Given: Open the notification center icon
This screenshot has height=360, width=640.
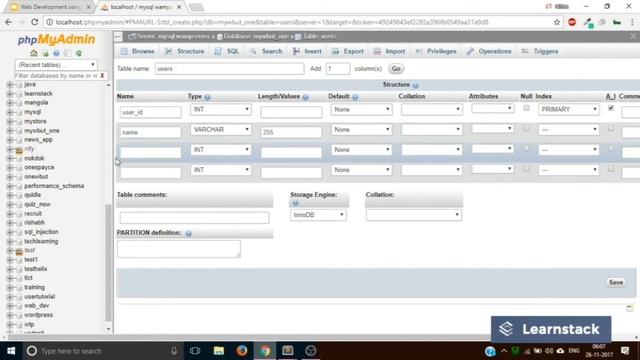Looking at the screenshot, I should click(625, 351).
